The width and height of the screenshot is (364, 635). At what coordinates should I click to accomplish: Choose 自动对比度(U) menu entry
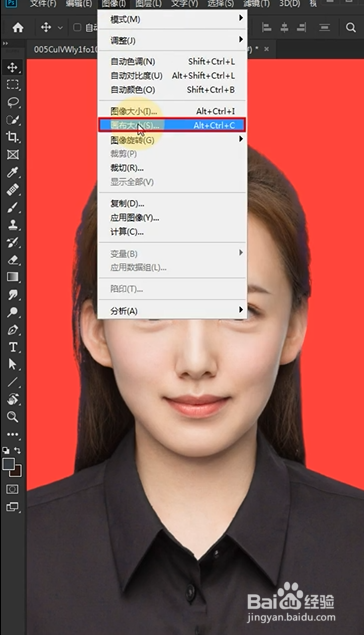[172, 76]
